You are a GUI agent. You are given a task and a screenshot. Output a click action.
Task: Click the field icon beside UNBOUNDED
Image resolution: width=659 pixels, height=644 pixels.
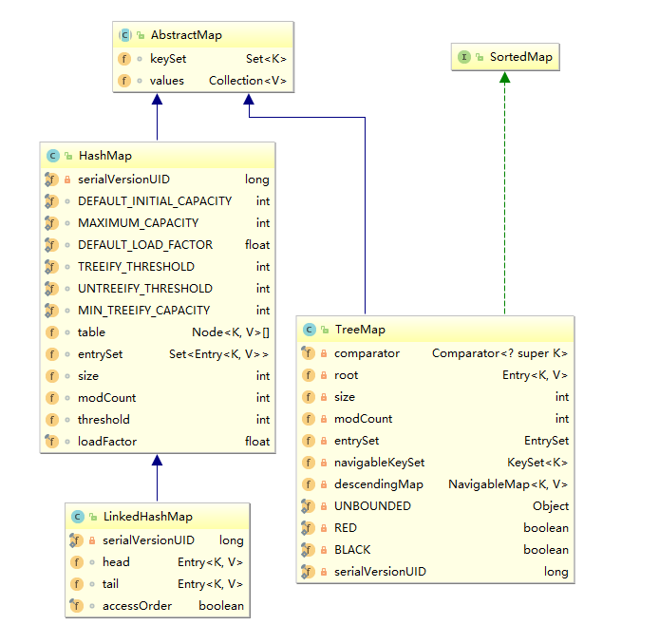(x=309, y=506)
